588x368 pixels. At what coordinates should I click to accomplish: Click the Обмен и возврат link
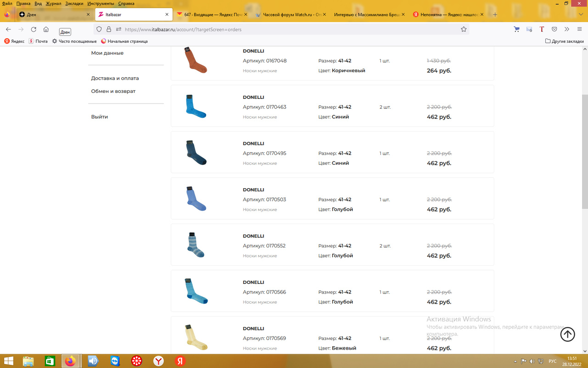point(113,91)
